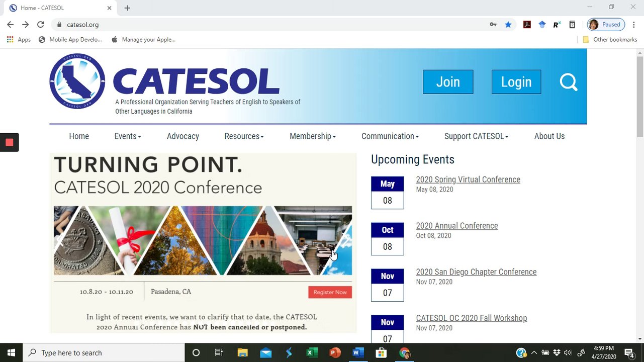Click the Adobe Acrobat extension icon
Image resolution: width=644 pixels, height=362 pixels.
527,25
